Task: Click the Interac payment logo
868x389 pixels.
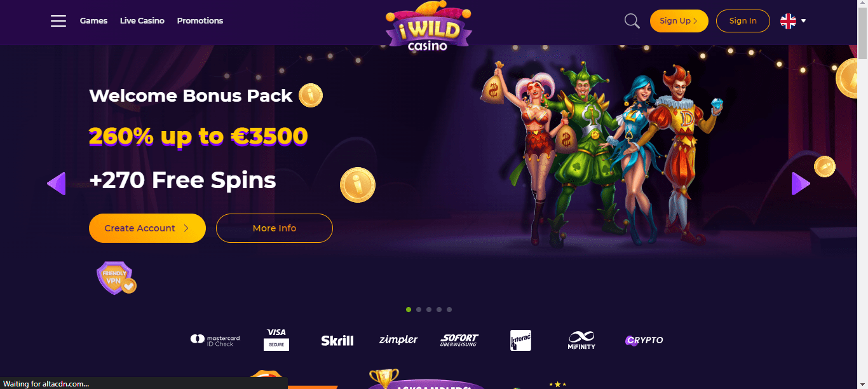Action: [520, 340]
